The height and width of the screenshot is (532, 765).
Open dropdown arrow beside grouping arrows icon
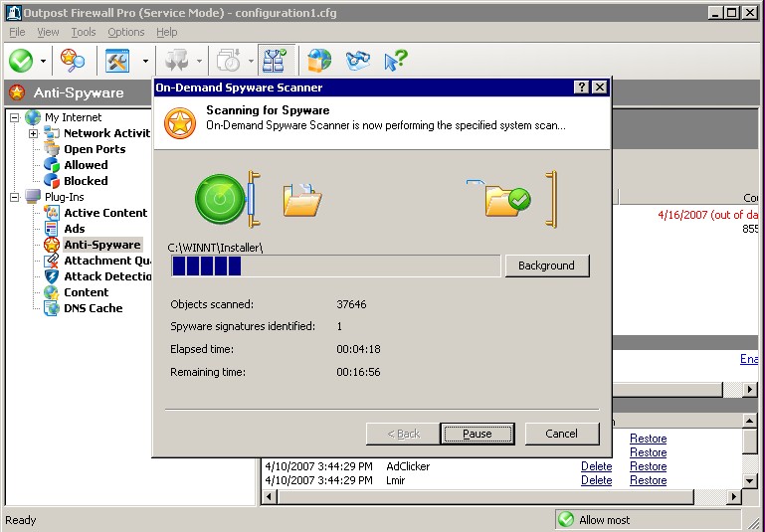[x=199, y=62]
